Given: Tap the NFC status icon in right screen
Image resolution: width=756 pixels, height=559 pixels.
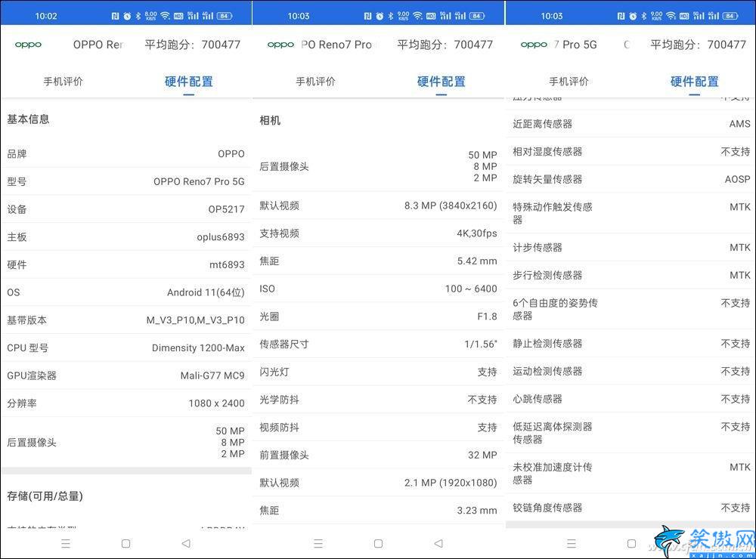Looking at the screenshot, I should pos(621,16).
